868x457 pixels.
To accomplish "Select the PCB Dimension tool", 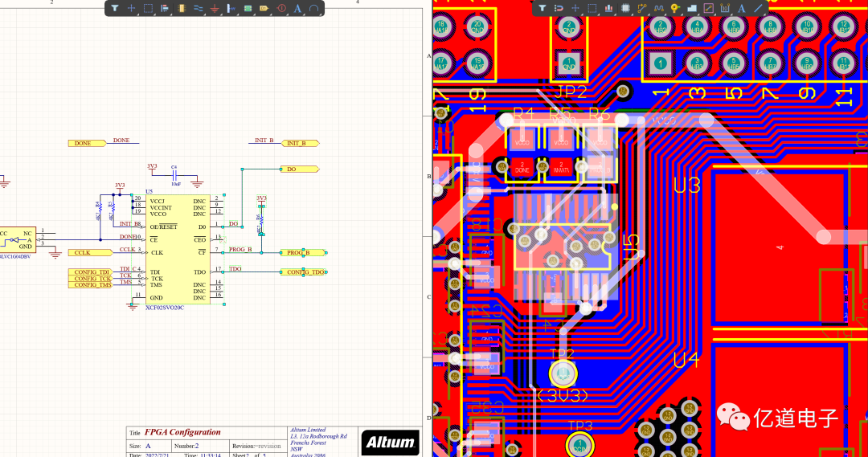I will 725,8.
